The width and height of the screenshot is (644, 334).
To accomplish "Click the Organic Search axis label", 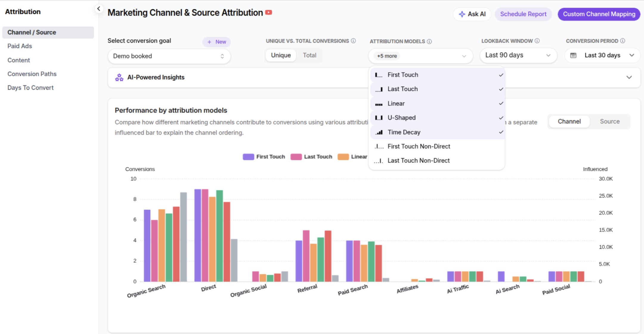I will pyautogui.click(x=146, y=291).
